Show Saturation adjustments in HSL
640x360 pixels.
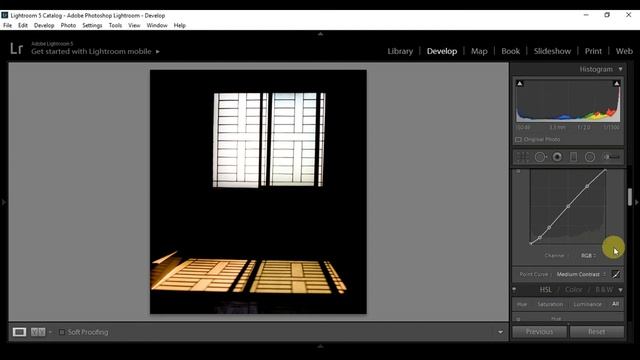click(x=550, y=304)
